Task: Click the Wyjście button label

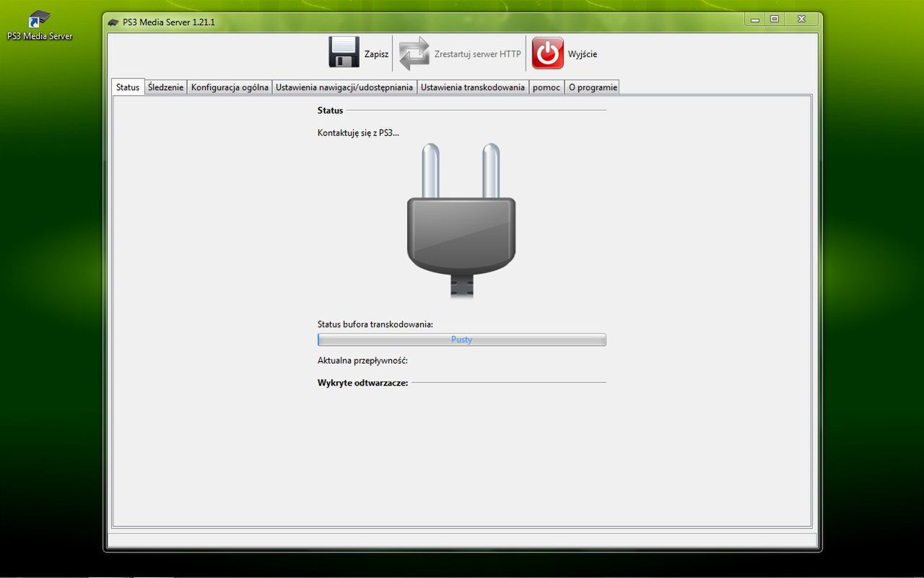Action: 583,54
